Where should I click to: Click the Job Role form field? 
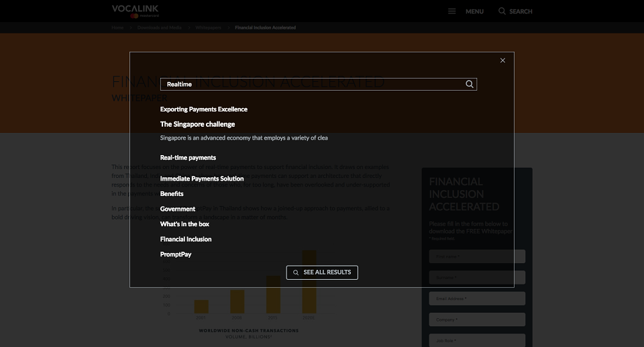click(477, 340)
